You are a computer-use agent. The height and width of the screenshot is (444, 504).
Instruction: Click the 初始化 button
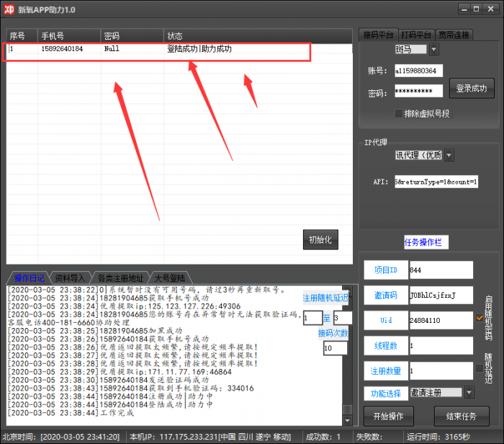[320, 240]
